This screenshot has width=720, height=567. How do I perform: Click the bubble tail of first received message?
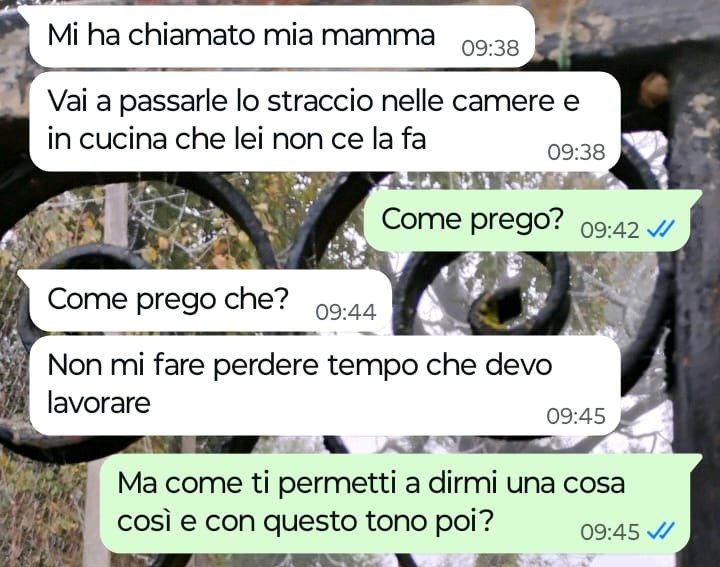(24, 13)
